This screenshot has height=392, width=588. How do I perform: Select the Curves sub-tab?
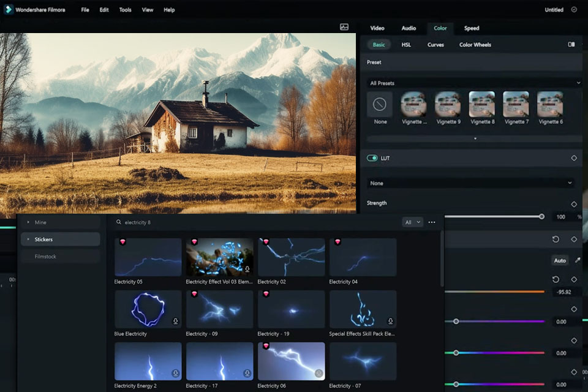pos(435,45)
